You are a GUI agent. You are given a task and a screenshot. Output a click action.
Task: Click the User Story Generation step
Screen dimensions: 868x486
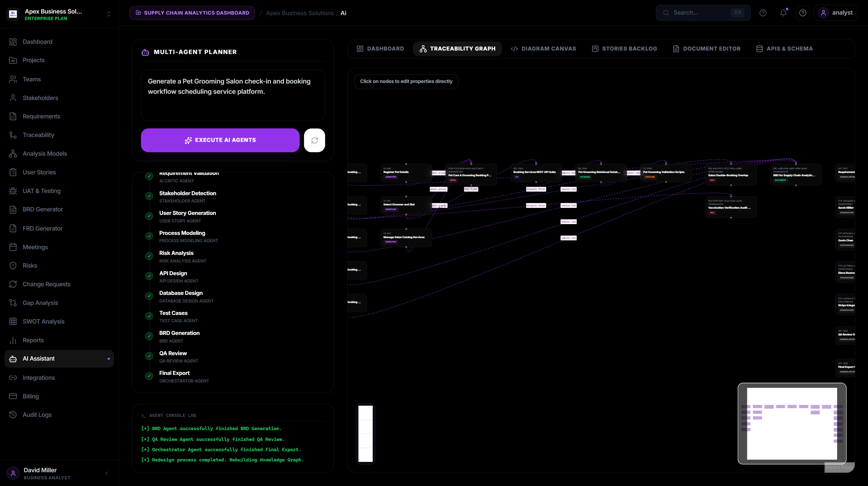tap(188, 217)
